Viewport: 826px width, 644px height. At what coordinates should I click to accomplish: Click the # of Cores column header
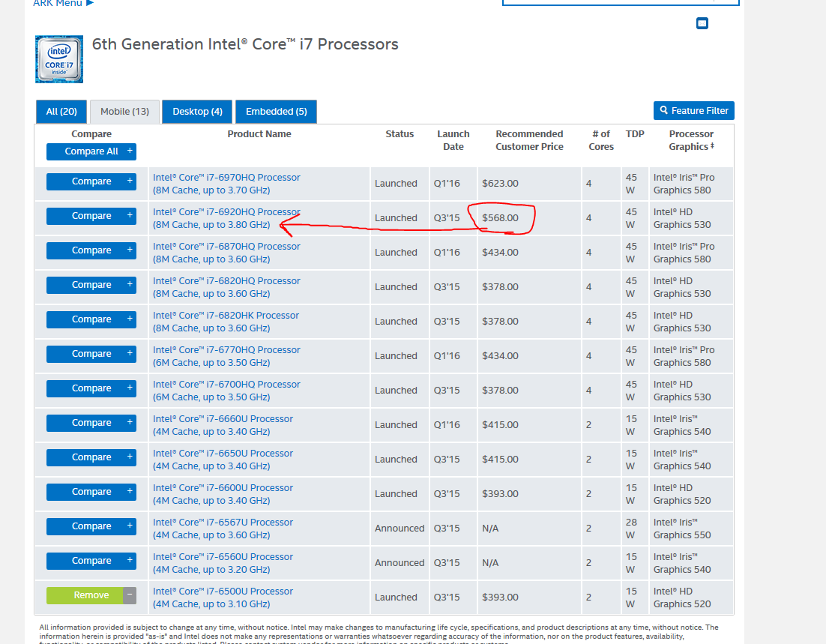[601, 140]
